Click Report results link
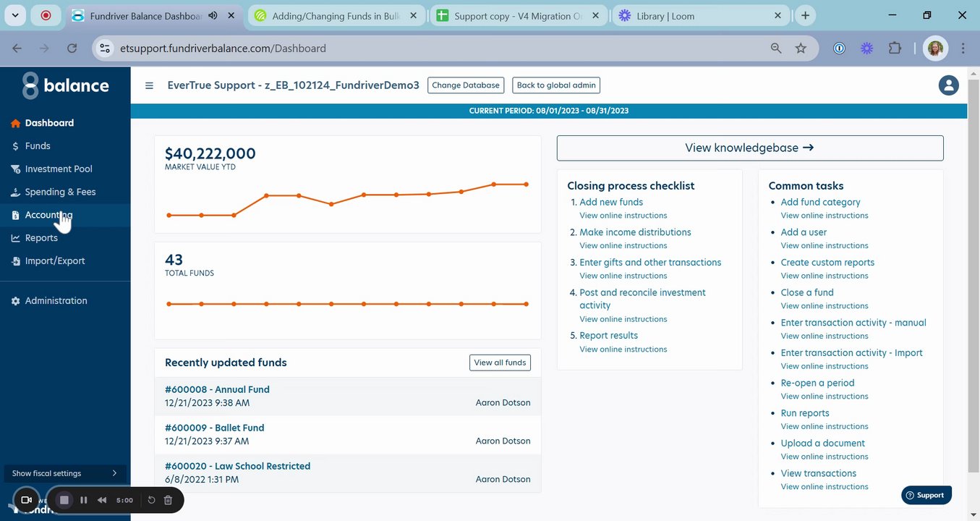The image size is (980, 521). point(608,336)
